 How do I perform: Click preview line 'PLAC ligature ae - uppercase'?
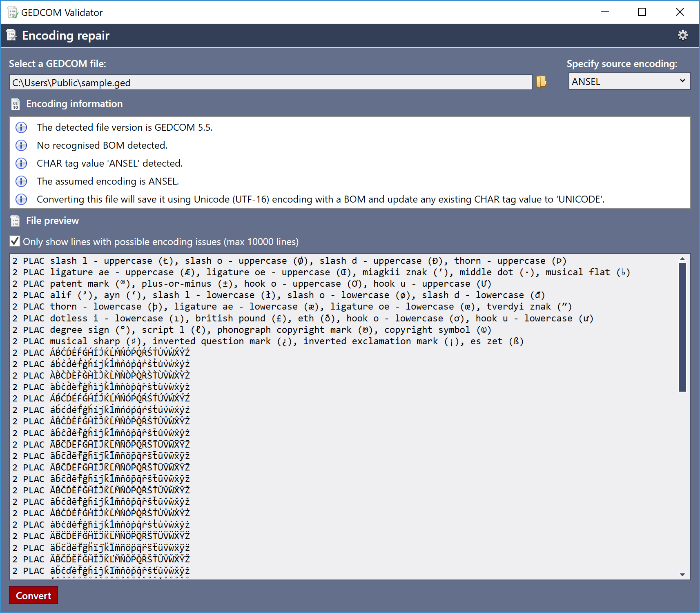(321, 272)
